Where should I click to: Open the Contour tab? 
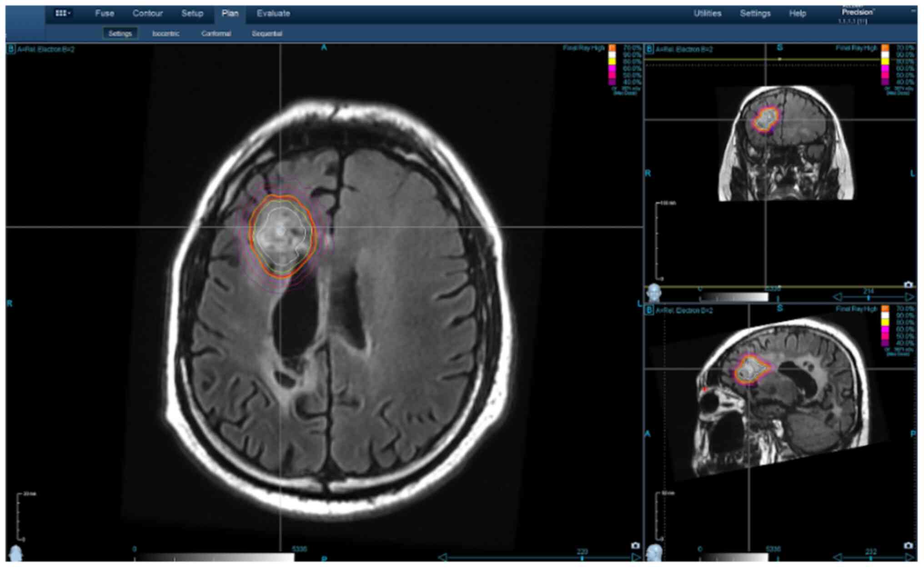[147, 13]
